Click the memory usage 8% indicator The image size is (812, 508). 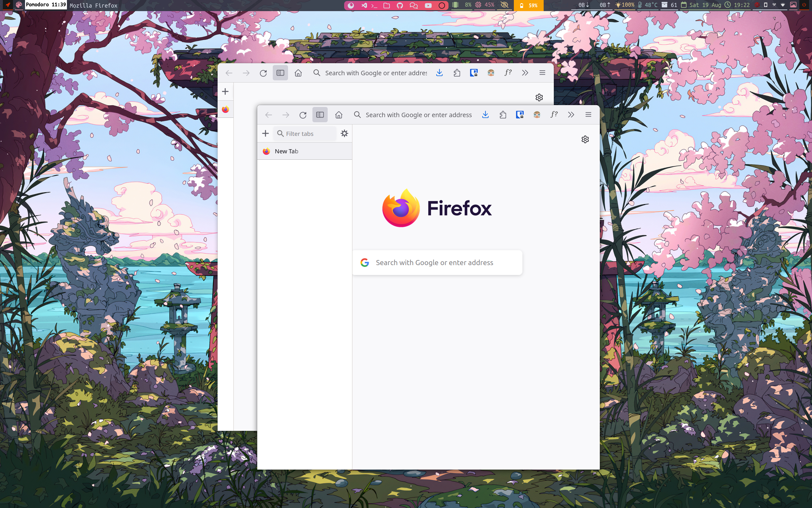point(462,5)
